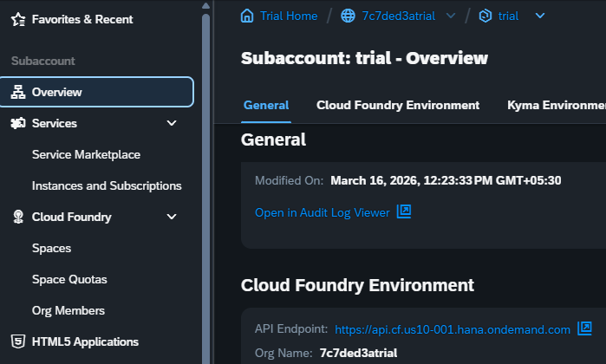Open HTML5 Applications in sidebar
The image size is (606, 364).
pyautogui.click(x=85, y=341)
